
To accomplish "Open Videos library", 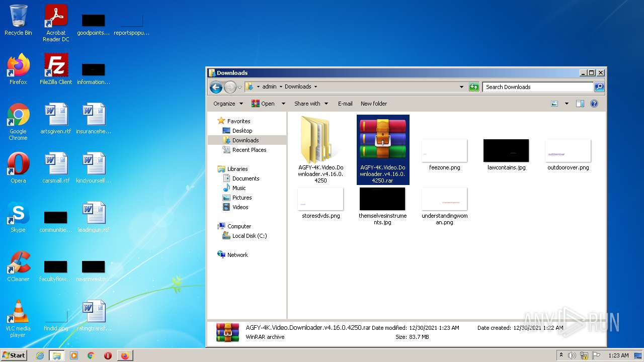I will point(240,207).
